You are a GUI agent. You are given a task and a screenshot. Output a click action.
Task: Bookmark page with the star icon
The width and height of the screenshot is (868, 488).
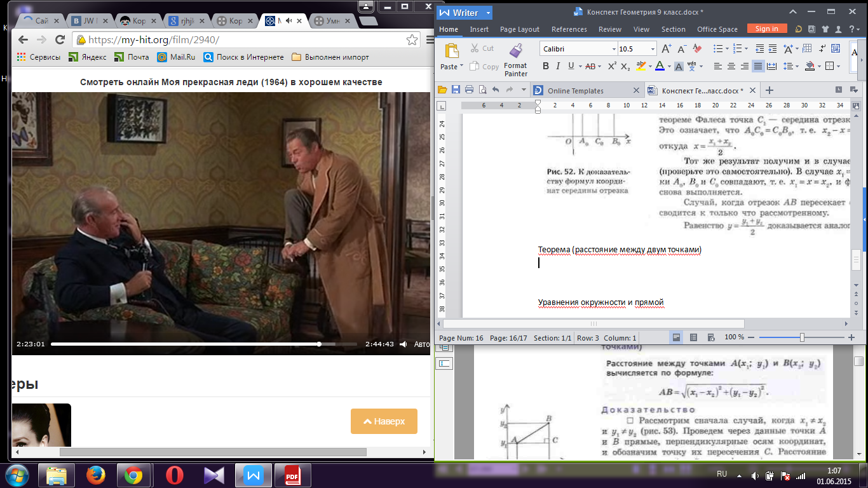[412, 40]
